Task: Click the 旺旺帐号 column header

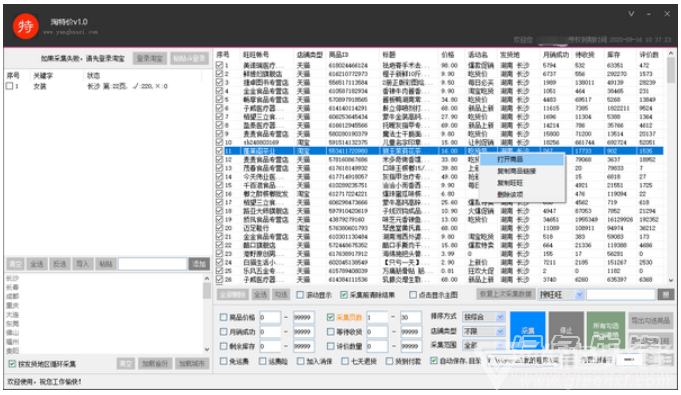Action: (x=256, y=55)
